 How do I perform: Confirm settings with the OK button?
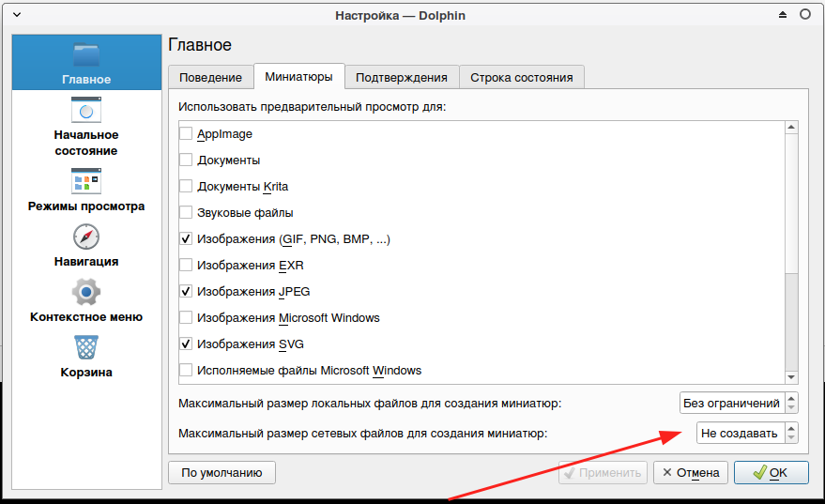coord(770,473)
